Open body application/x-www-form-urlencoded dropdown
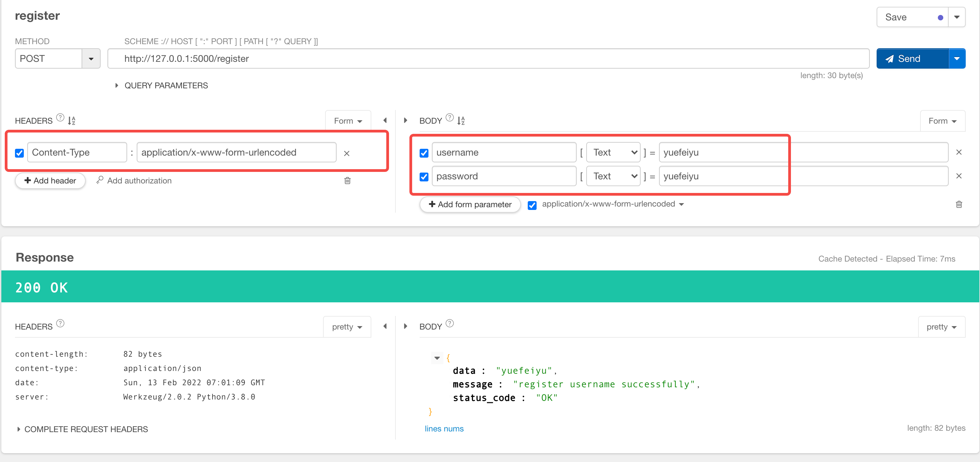This screenshot has width=980, height=462. [x=613, y=204]
